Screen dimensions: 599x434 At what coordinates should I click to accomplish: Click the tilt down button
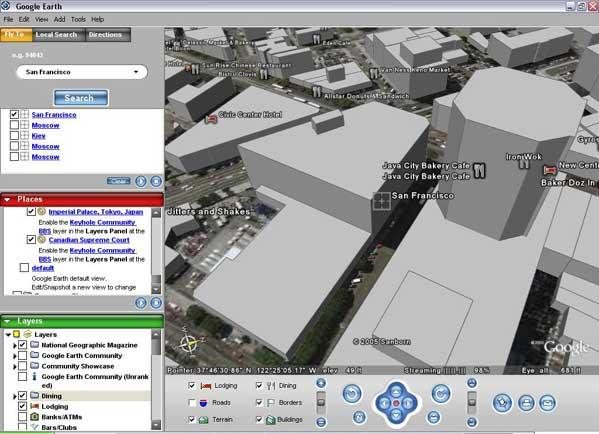(472, 422)
